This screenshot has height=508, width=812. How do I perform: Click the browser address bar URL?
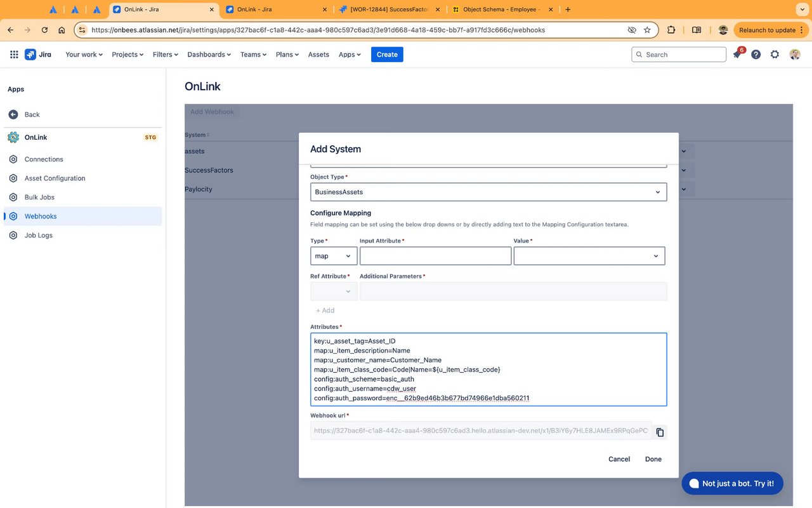click(318, 30)
